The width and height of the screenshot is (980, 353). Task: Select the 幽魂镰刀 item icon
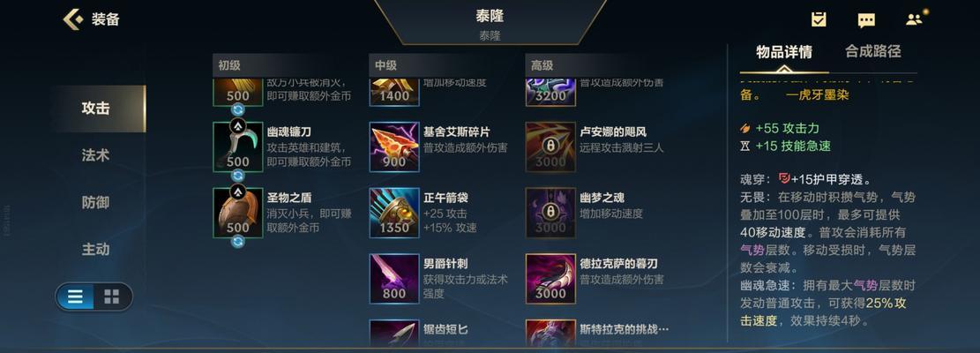pyautogui.click(x=238, y=146)
